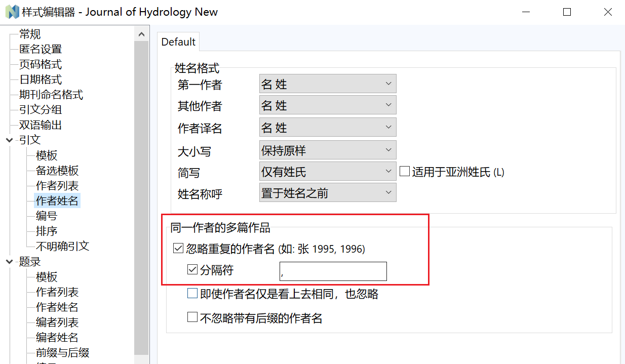This screenshot has width=625, height=364.
Task: Click the 其他作者 field label
Action: click(x=200, y=106)
